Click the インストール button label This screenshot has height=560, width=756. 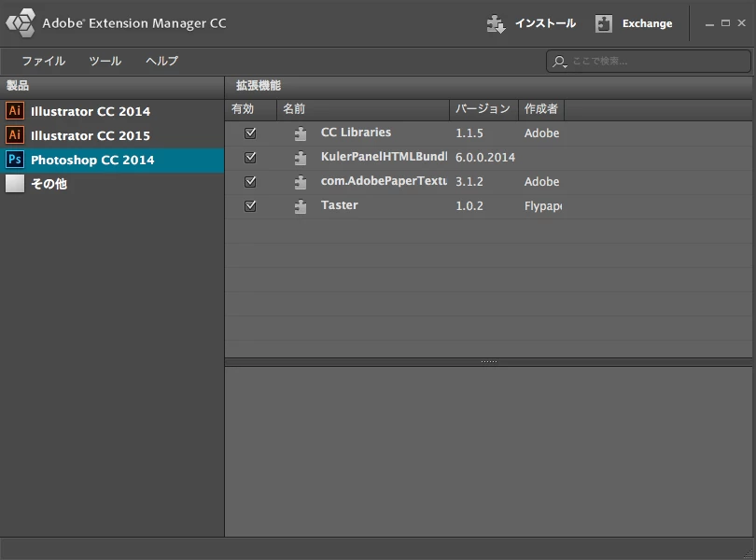coord(545,23)
